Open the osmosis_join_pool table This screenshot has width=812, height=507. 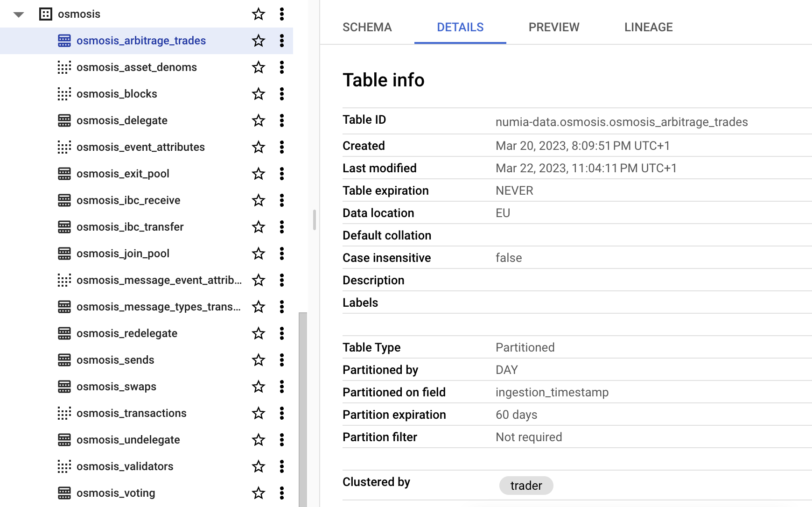click(x=123, y=253)
